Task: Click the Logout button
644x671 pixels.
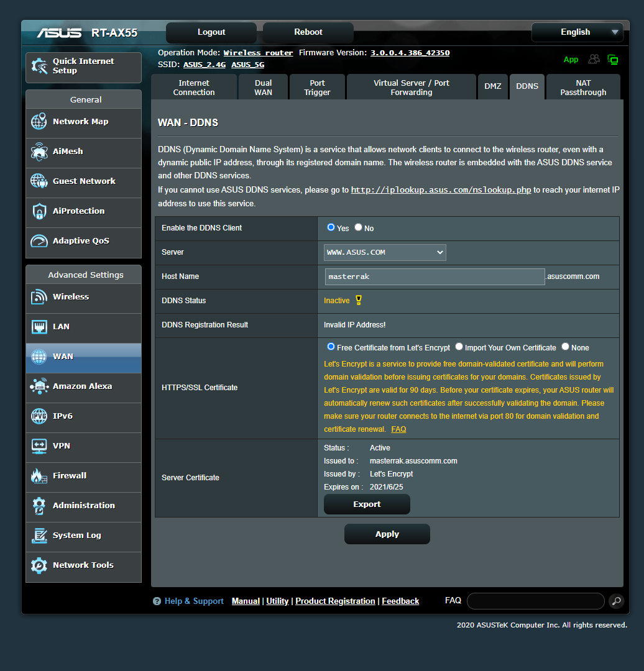Action: click(x=211, y=32)
